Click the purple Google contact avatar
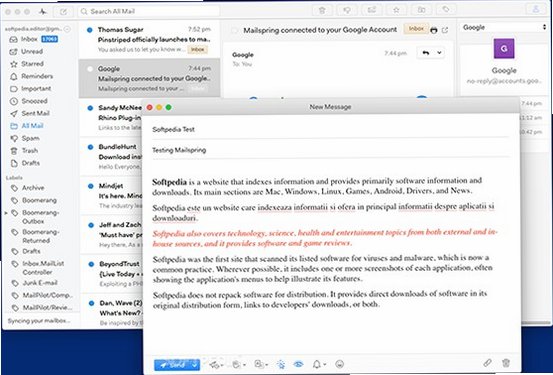 [504, 49]
